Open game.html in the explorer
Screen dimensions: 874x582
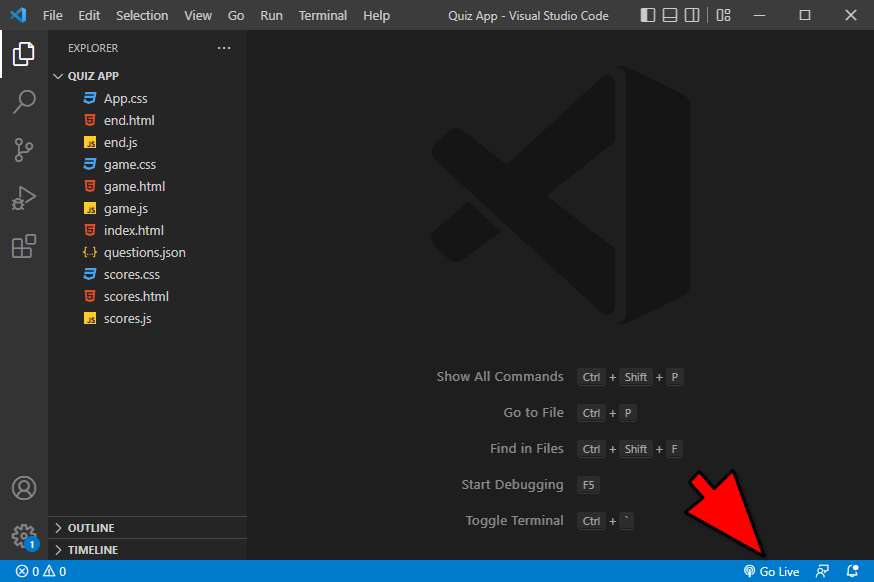tap(147, 187)
